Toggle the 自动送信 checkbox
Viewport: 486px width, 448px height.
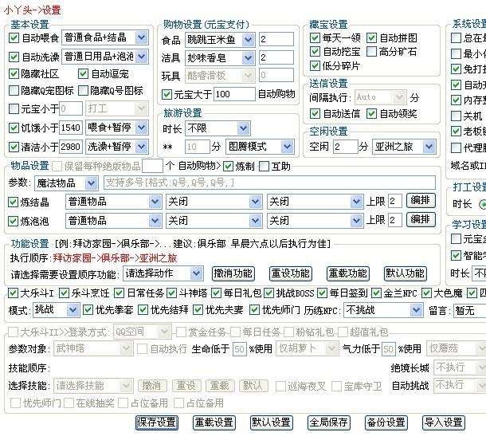click(x=315, y=114)
